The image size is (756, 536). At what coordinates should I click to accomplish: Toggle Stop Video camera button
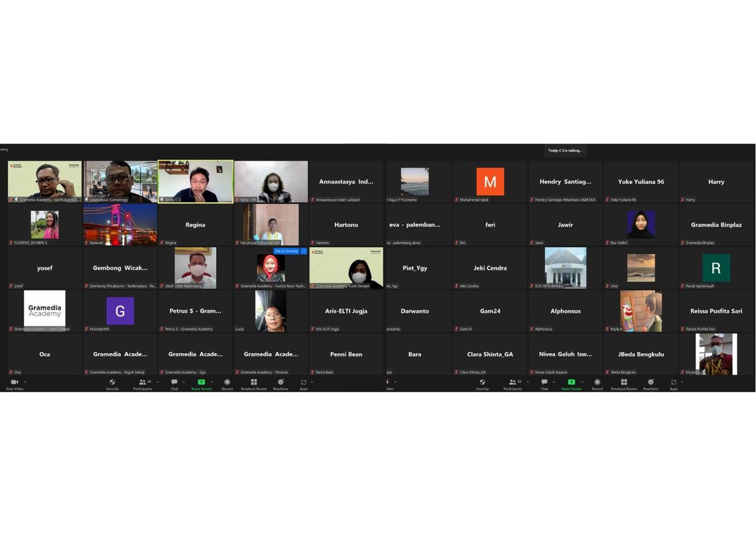14,383
